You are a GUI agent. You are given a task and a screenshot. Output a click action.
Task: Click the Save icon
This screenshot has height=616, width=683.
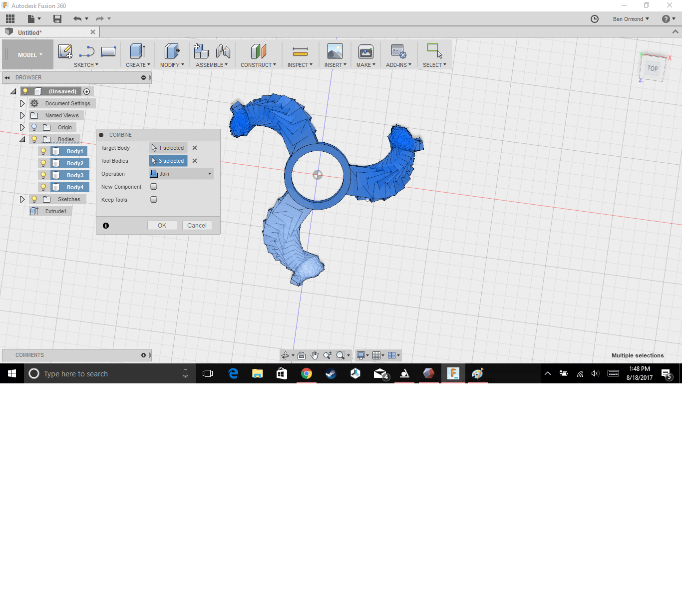[x=57, y=19]
